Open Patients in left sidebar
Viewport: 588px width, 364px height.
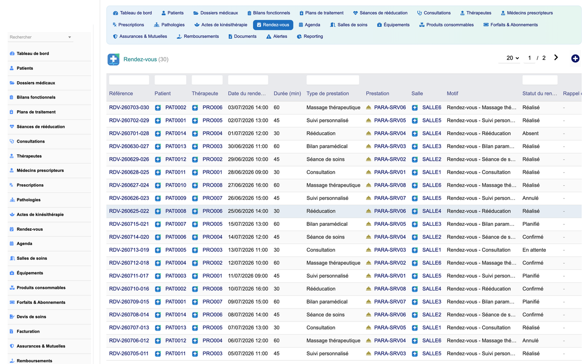(25, 68)
